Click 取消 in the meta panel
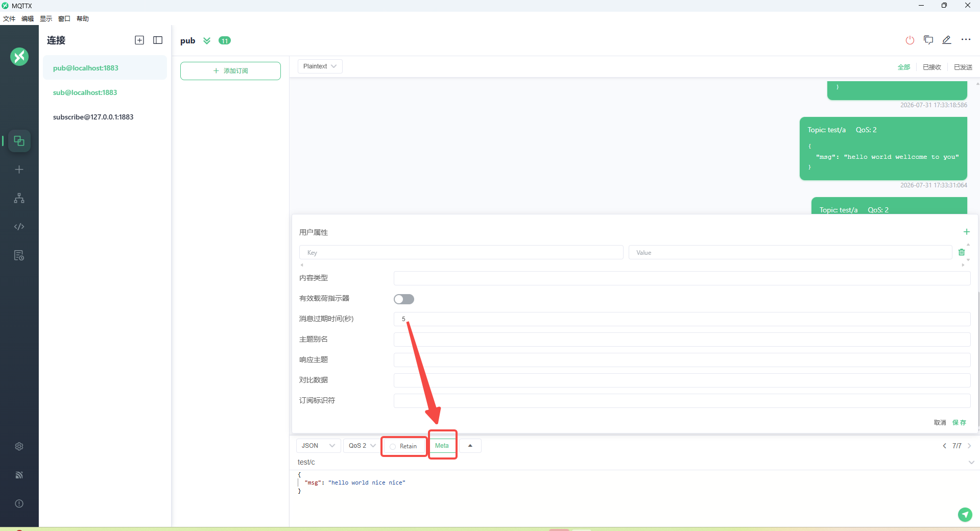Screen dimensions: 980x531 (940, 423)
